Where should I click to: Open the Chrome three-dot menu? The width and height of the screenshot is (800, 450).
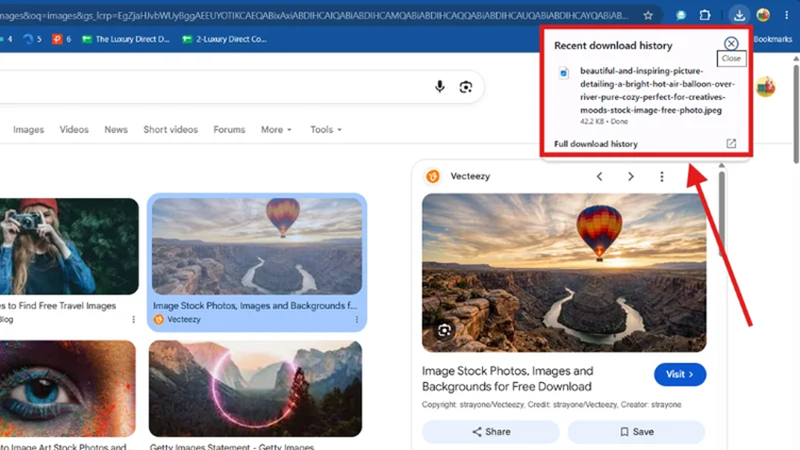pyautogui.click(x=787, y=15)
